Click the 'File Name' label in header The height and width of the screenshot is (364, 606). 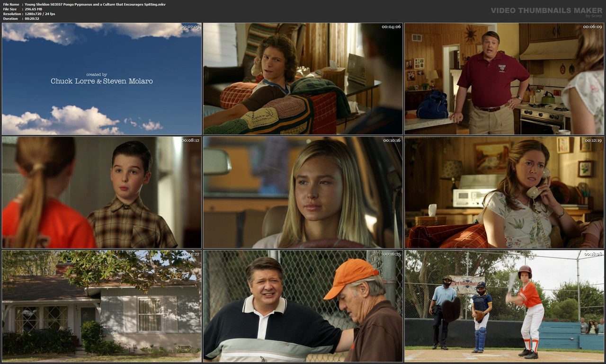tap(11, 4)
